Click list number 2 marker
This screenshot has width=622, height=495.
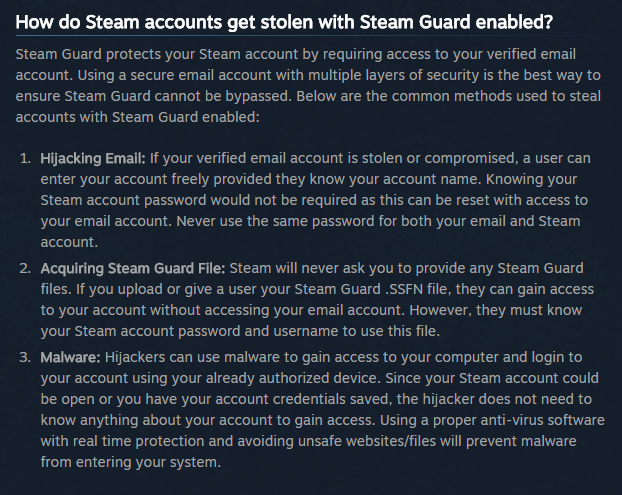point(25,269)
